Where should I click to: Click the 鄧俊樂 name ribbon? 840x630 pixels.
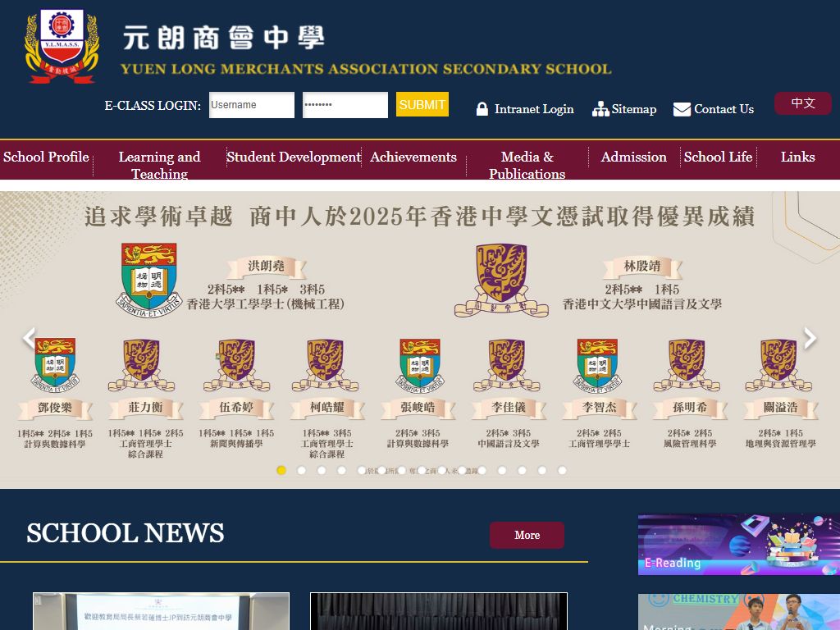pyautogui.click(x=55, y=408)
